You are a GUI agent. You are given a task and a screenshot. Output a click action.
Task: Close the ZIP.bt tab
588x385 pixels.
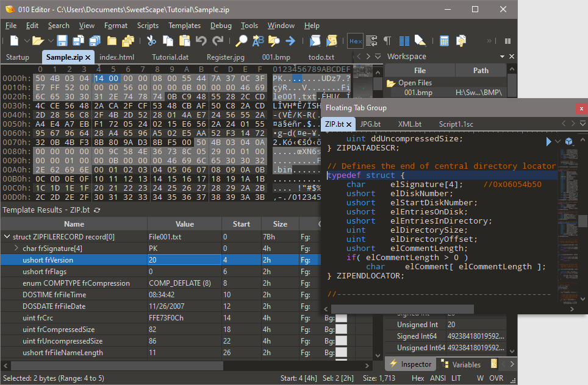349,124
